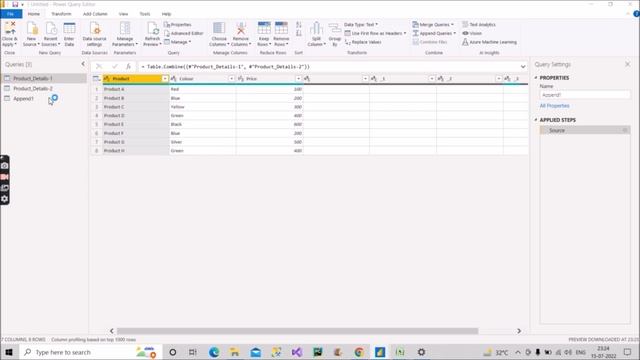Switch to Transform tab

click(61, 14)
